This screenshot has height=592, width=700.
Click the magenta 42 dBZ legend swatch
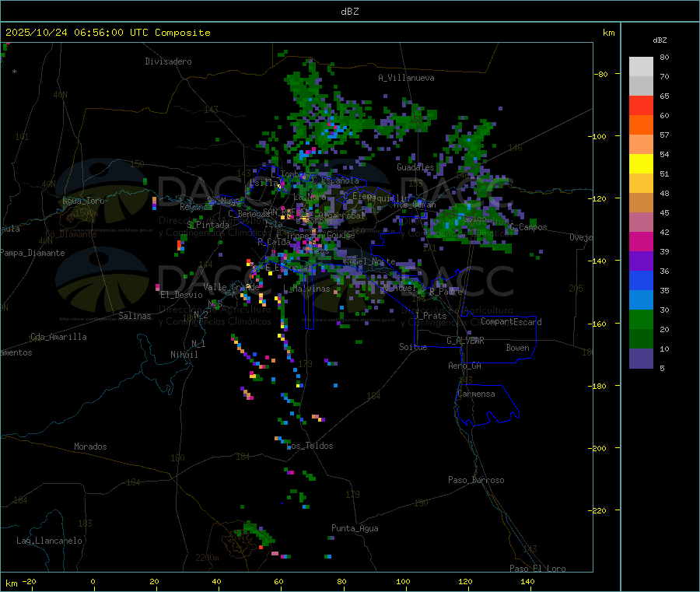pos(641,241)
